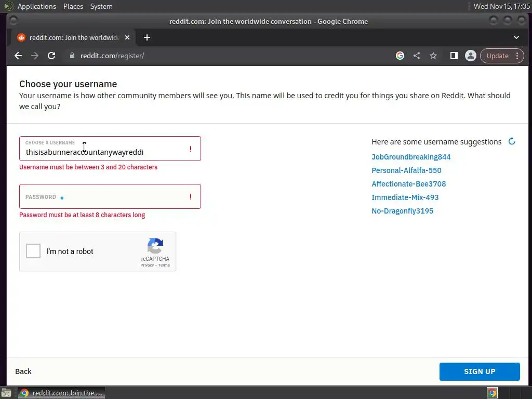Select the reddit.com browser tab
The image size is (532, 399).
pos(74,37)
